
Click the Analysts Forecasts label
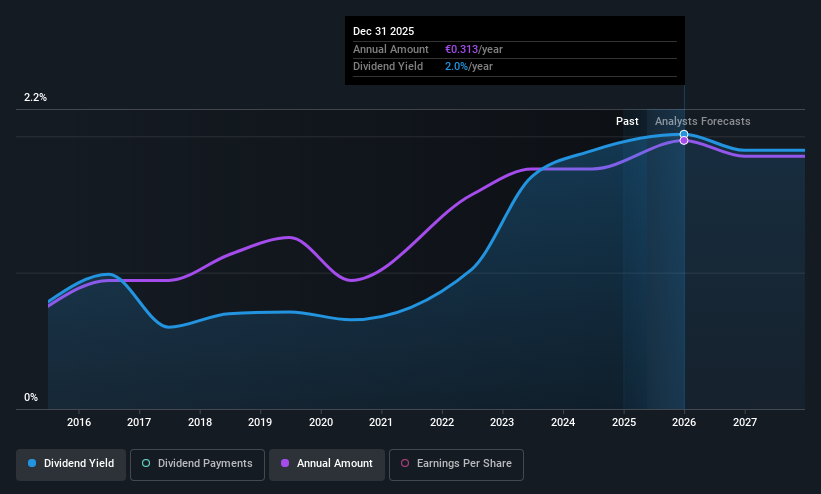click(x=702, y=121)
